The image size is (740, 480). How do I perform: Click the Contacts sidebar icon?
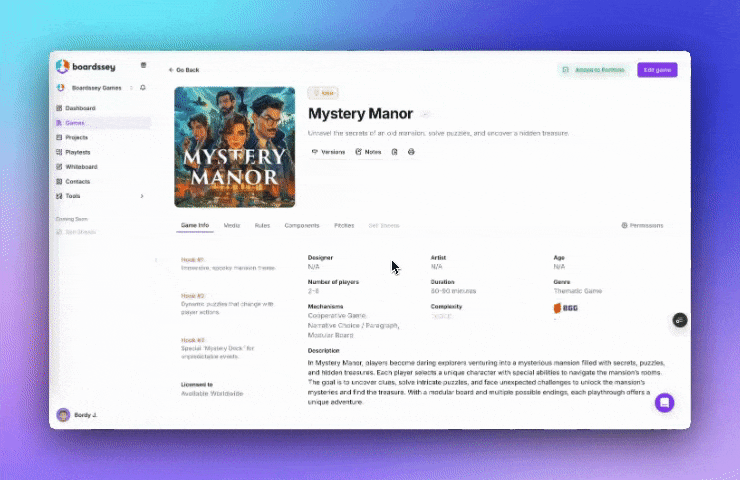(59, 181)
